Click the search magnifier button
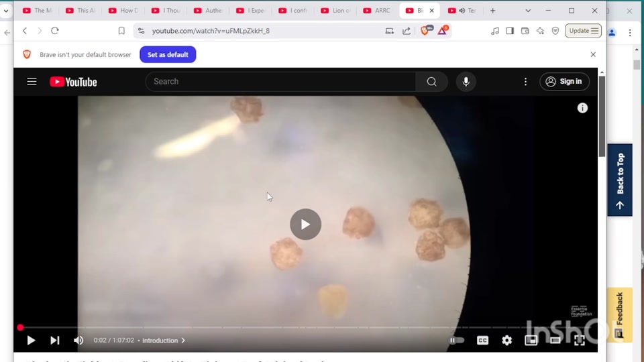 click(431, 82)
